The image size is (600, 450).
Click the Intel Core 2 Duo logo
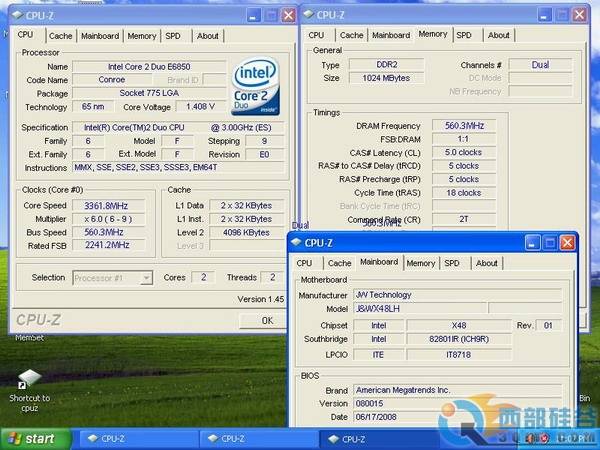(x=255, y=86)
